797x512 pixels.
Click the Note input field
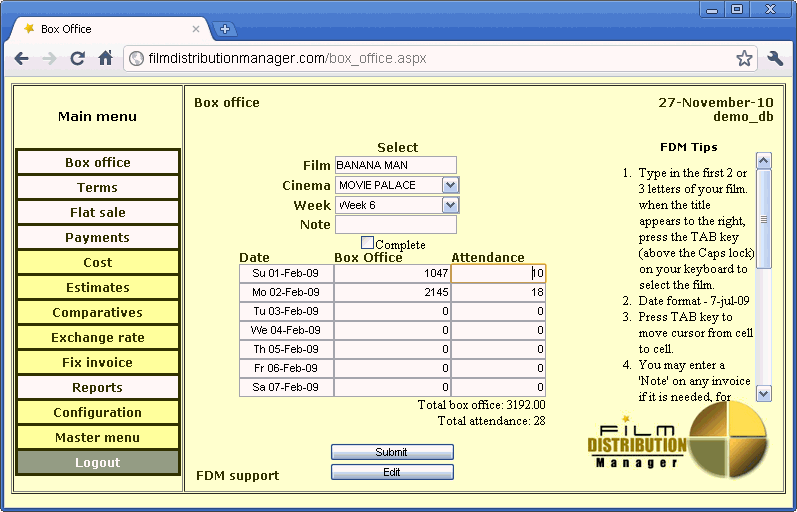point(395,225)
